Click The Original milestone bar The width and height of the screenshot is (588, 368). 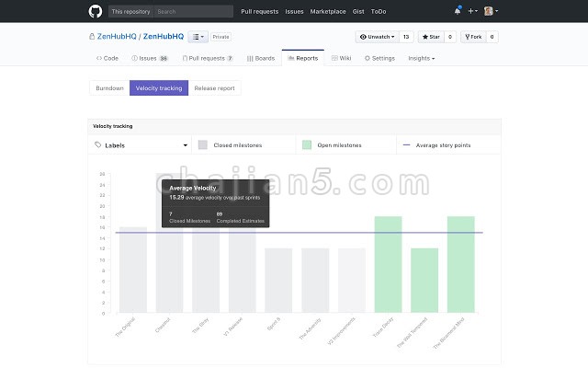[133, 270]
